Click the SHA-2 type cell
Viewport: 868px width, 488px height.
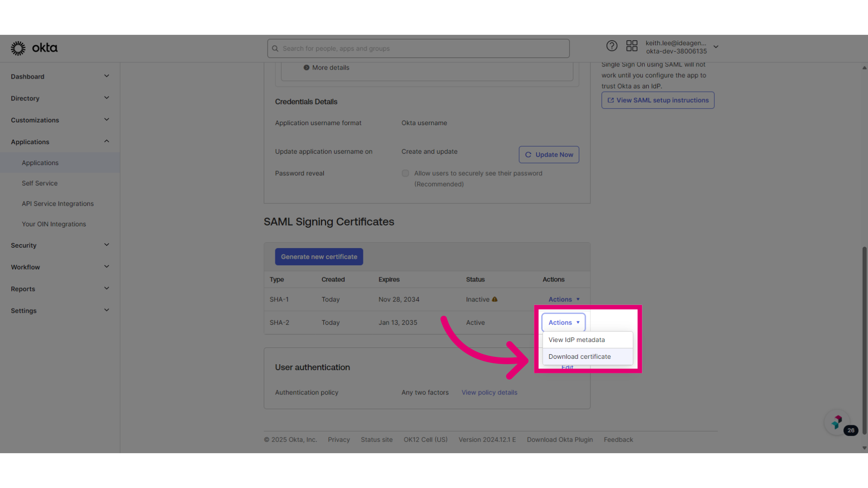click(279, 322)
